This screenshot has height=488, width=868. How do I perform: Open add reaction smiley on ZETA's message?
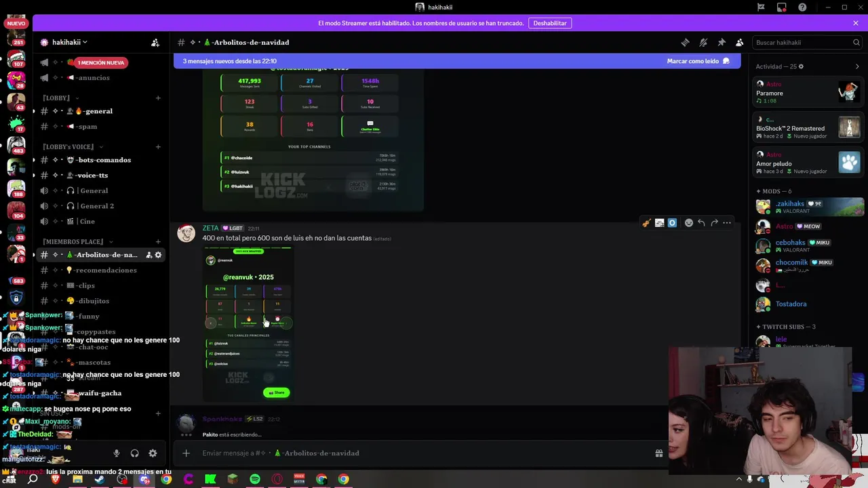click(x=689, y=223)
